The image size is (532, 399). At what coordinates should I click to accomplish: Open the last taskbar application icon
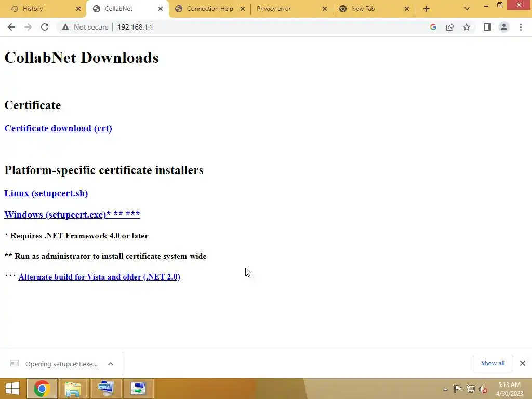138,389
